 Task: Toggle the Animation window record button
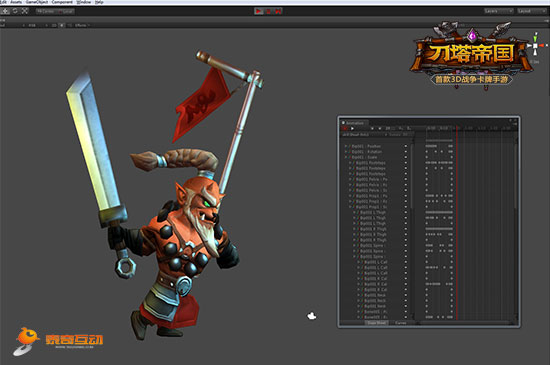click(x=345, y=129)
